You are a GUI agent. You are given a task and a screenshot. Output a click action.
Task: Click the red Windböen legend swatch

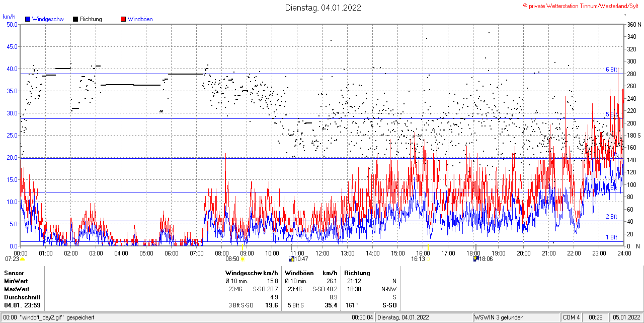pyautogui.click(x=123, y=19)
